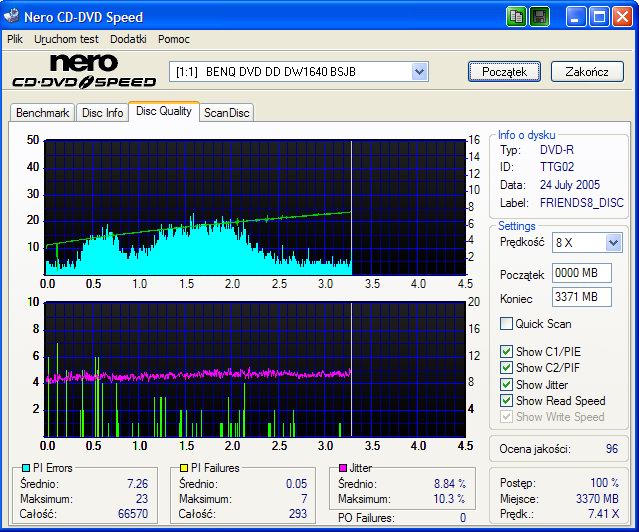This screenshot has width=639, height=532.
Task: Click the yellow PI Failures color swatch
Action: 184,468
